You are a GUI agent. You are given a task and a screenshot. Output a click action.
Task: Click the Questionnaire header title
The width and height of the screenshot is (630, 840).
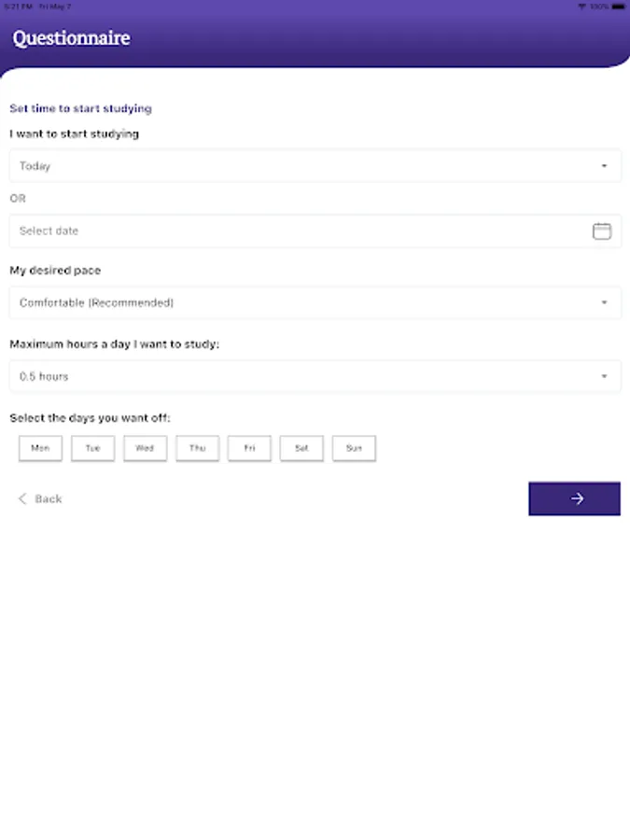click(71, 38)
